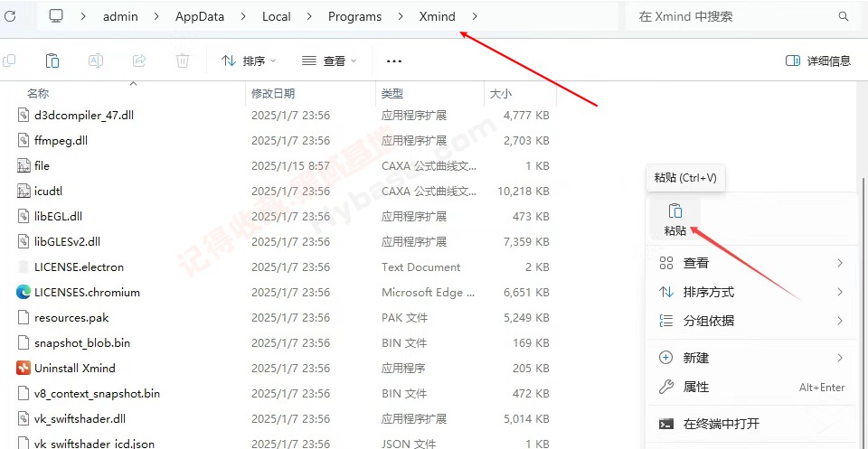Click the 10,218 KB size value
The height and width of the screenshot is (449, 868).
pos(524,192)
